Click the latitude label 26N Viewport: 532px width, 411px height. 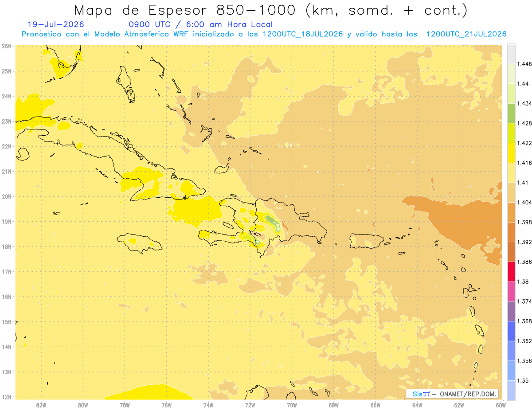pos(6,46)
